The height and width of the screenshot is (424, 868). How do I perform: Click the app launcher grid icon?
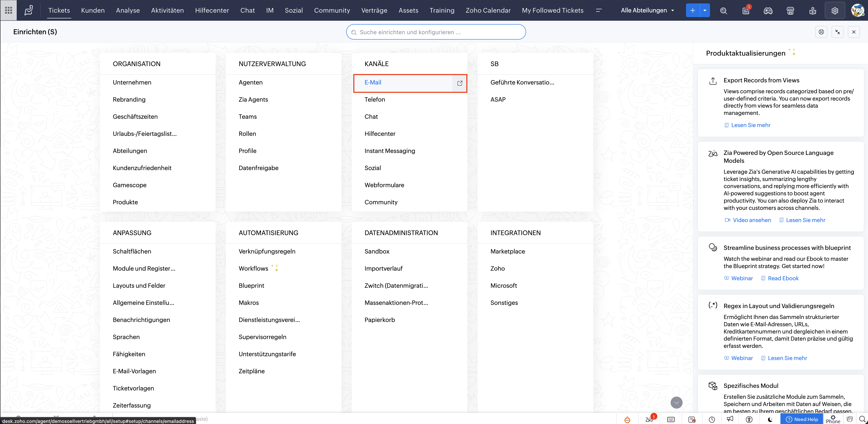pos(8,10)
